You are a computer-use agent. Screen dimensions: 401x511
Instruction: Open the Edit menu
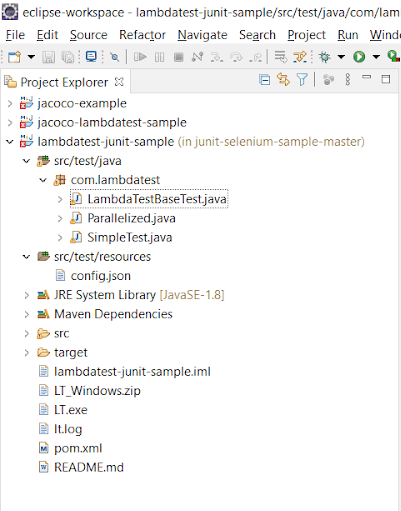47,35
